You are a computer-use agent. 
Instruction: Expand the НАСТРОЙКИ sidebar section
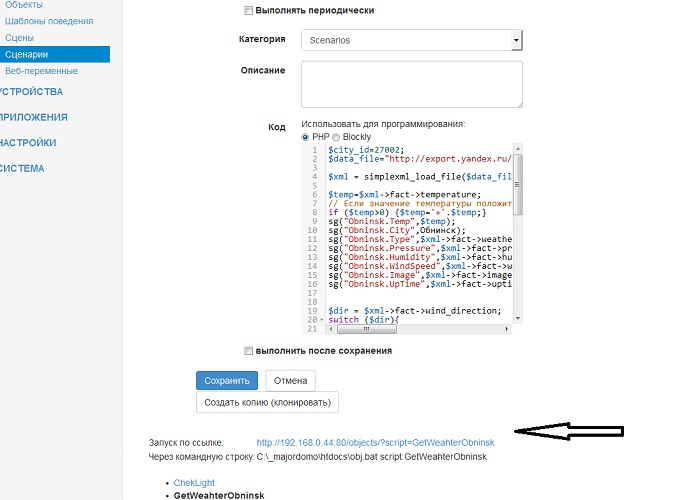click(x=28, y=142)
